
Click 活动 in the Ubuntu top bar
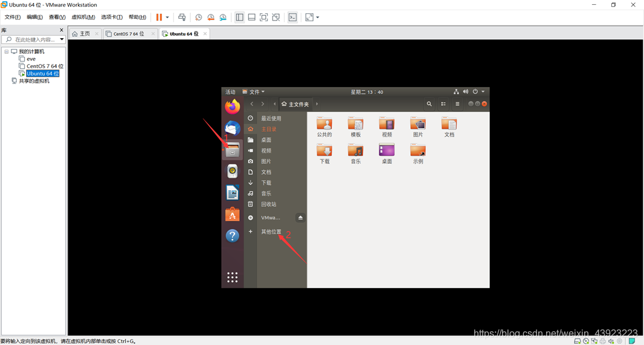point(230,92)
